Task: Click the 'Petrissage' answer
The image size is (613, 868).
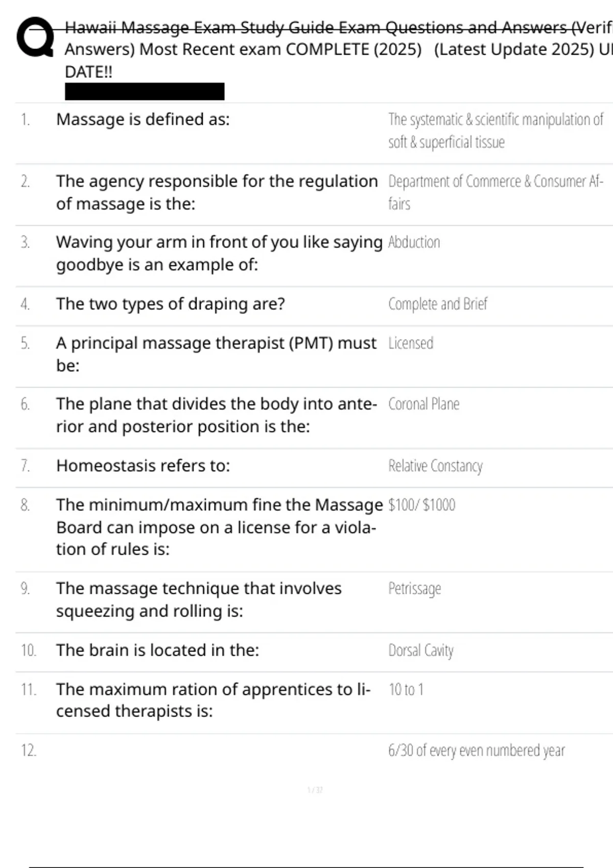Action: coord(414,589)
